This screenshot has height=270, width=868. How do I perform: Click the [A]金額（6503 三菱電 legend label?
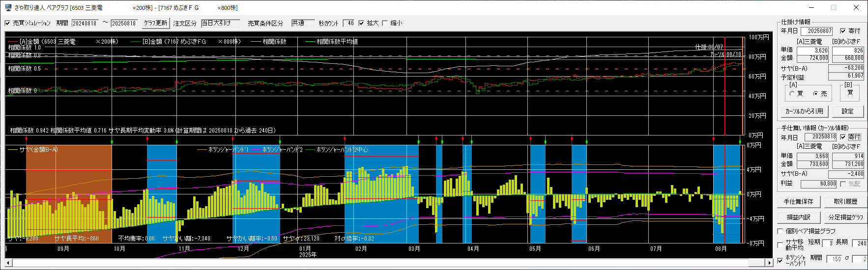pyautogui.click(x=48, y=42)
